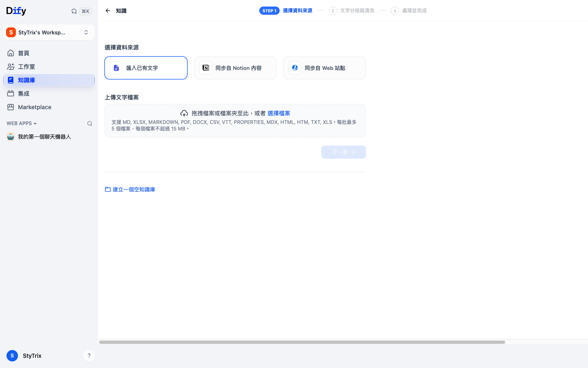Open 集成 in the sidebar
The height and width of the screenshot is (368, 588).
(x=49, y=94)
